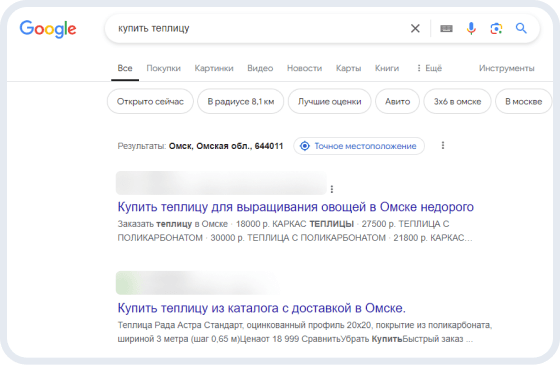
Task: Open first result three-dot menu
Action: click(x=332, y=189)
